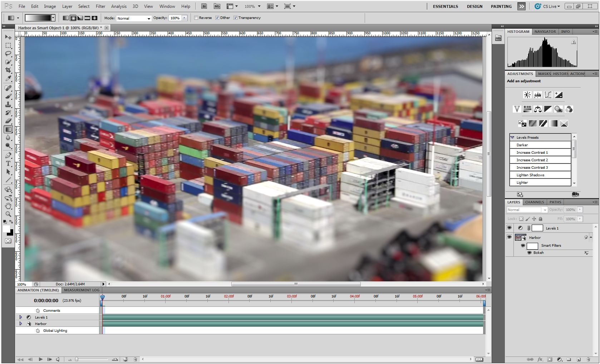Collapse the Levels Presets list
The height and width of the screenshot is (364, 600).
512,137
